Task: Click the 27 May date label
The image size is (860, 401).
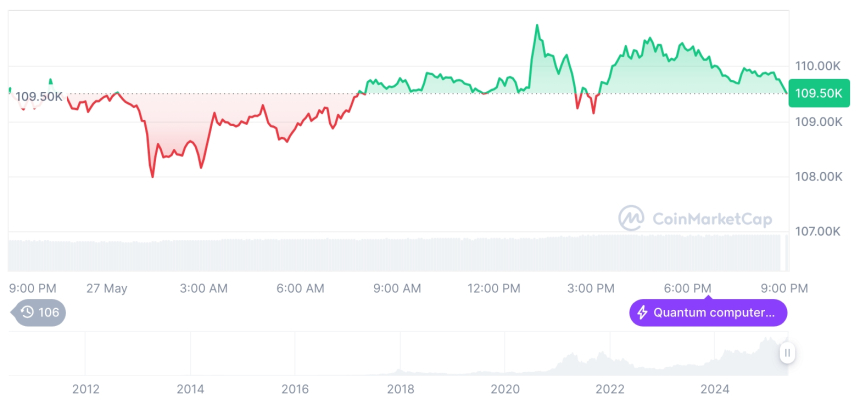Action: point(107,288)
